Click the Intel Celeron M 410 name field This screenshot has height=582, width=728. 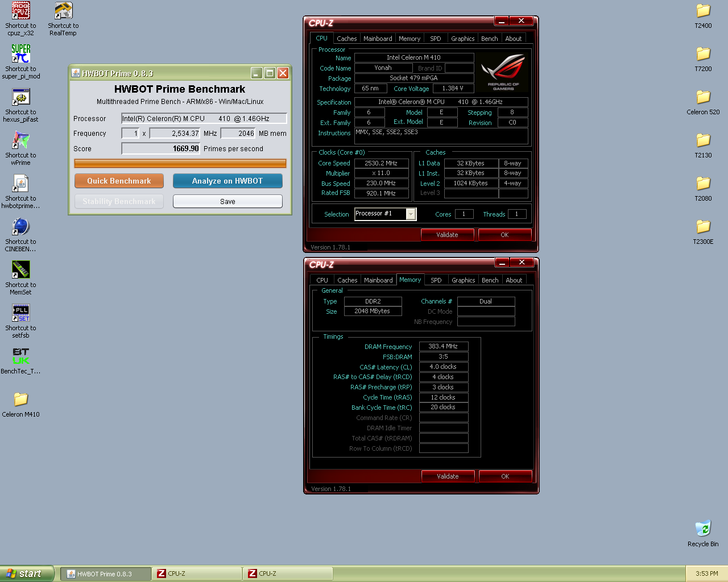414,57
